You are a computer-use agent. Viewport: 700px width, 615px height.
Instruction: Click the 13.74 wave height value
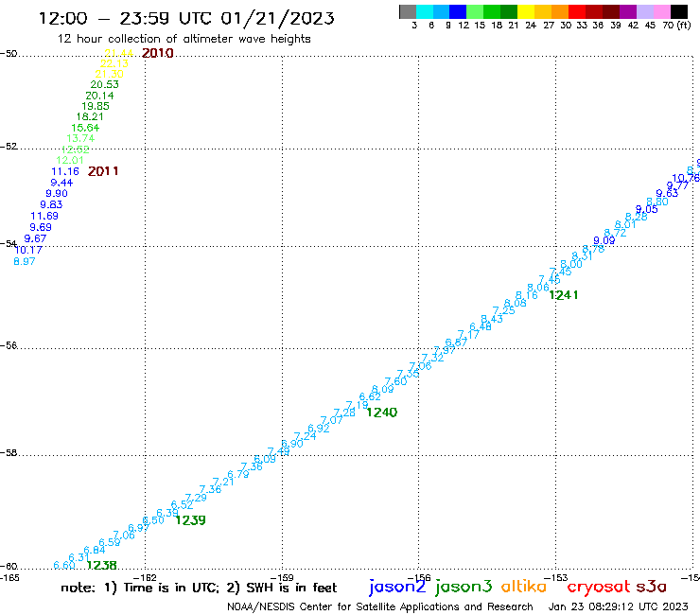[80, 138]
